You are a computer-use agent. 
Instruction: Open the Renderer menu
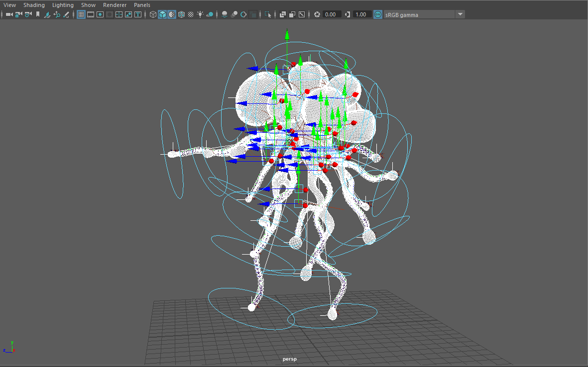coord(115,5)
